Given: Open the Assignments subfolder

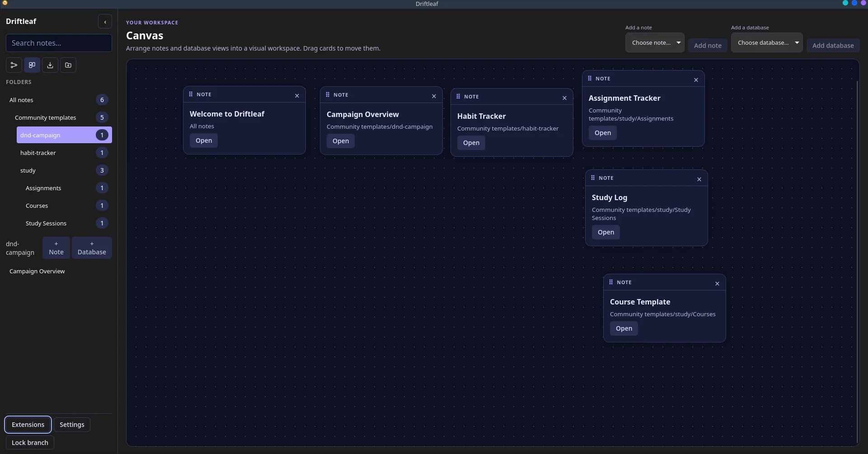Looking at the screenshot, I should tap(67, 188).
